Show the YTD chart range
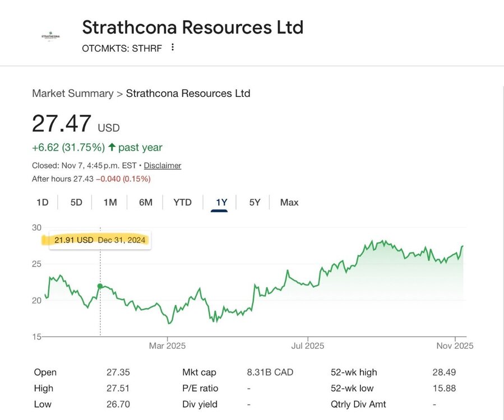504x420 pixels. click(x=182, y=202)
